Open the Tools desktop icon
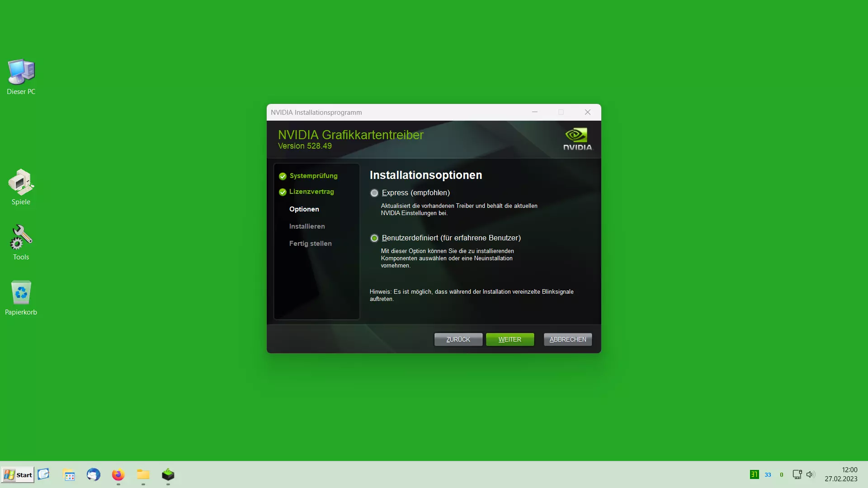 (x=21, y=242)
